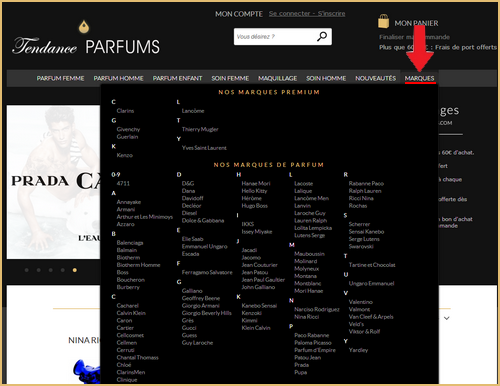This screenshot has width=500, height=386.
Task: Select the first carousel dot
Action: [x=27, y=270]
